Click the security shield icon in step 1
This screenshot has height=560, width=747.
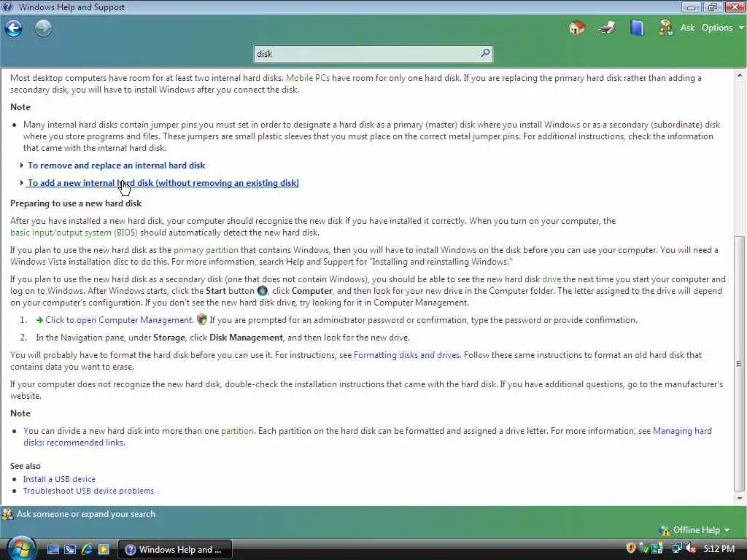(202, 319)
